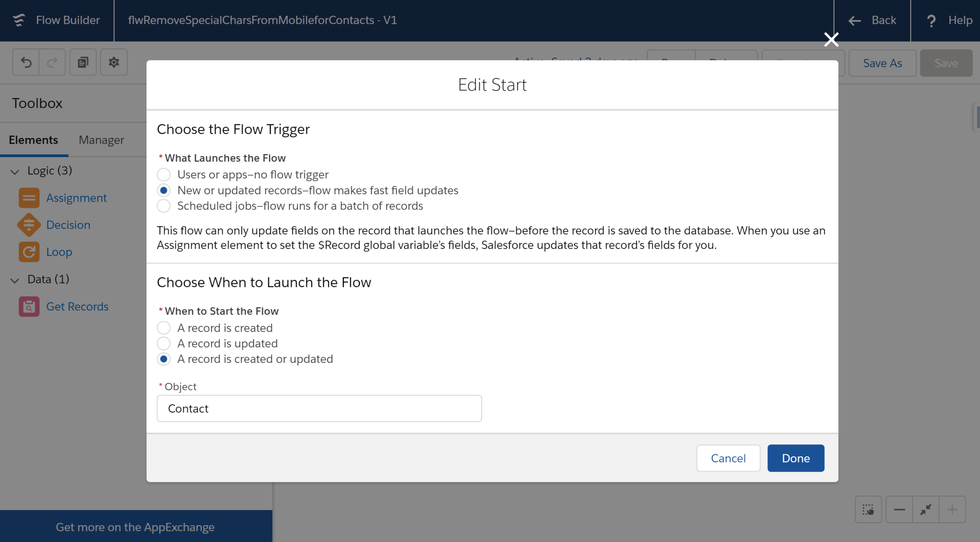Choose A record is created or updated

coord(164,359)
